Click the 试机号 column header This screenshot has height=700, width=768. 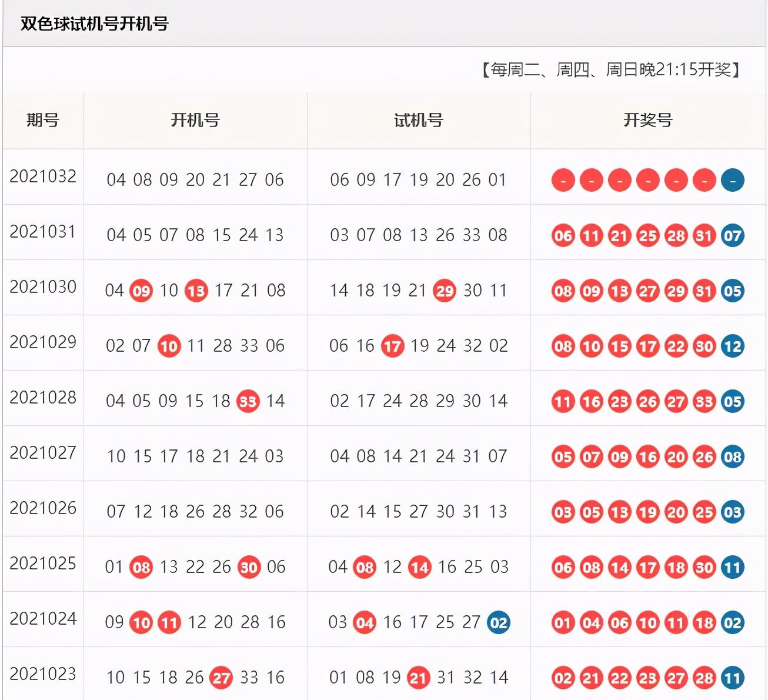pos(419,121)
